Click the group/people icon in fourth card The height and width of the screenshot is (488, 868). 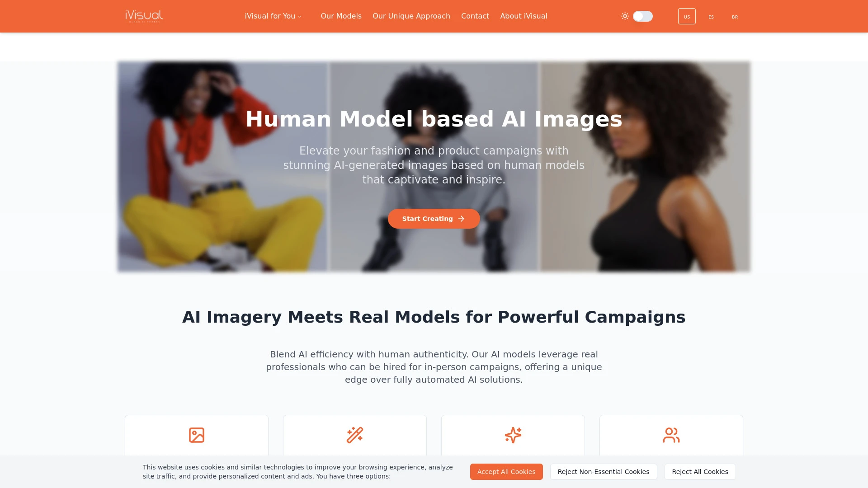671,435
